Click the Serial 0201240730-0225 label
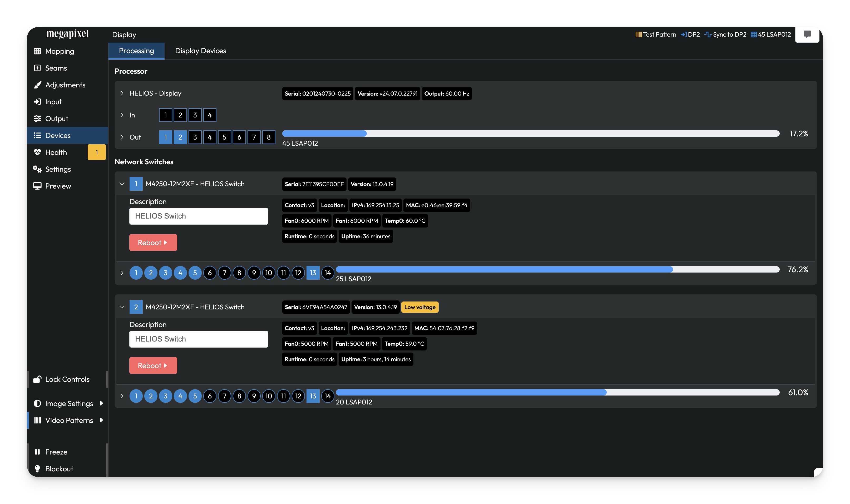 (318, 93)
